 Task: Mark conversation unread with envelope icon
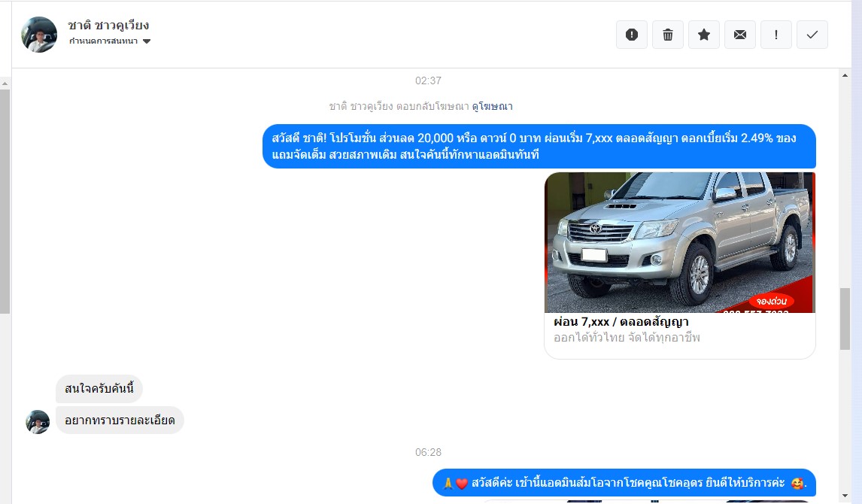coord(740,35)
